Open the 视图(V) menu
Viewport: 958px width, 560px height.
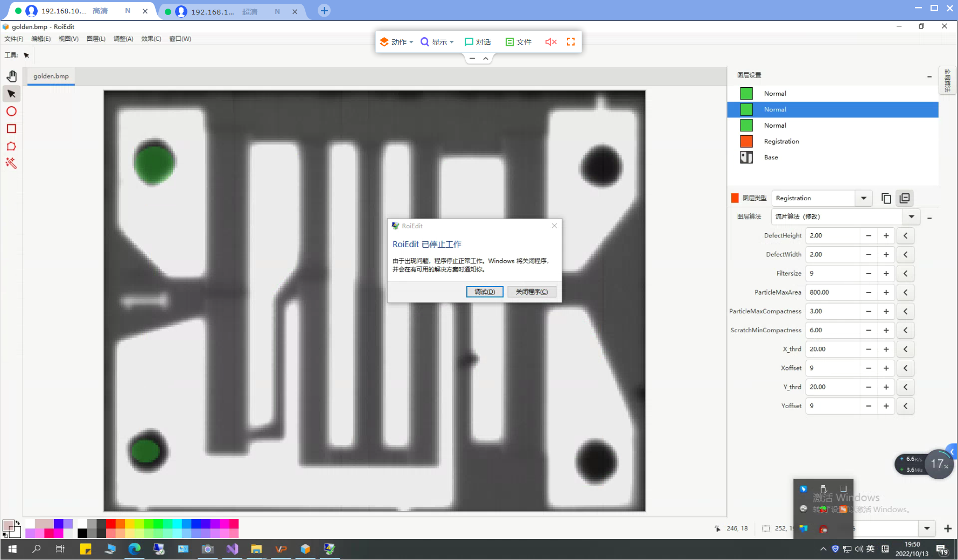click(x=68, y=39)
